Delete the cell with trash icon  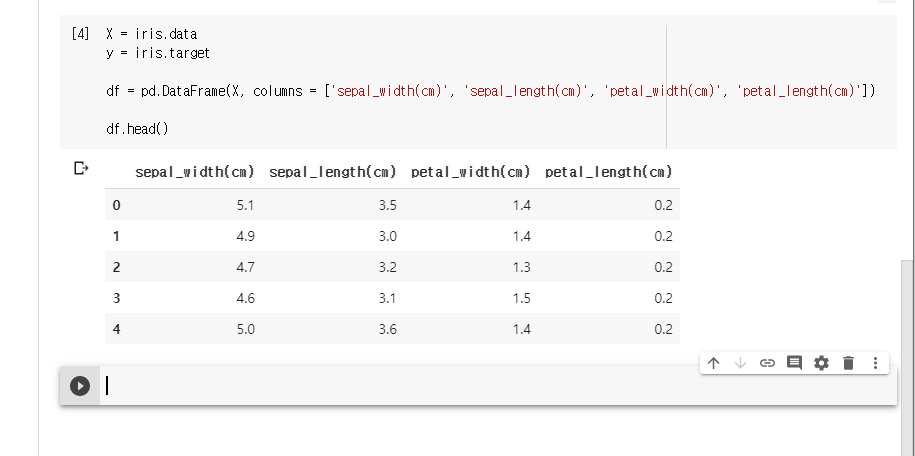(848, 363)
